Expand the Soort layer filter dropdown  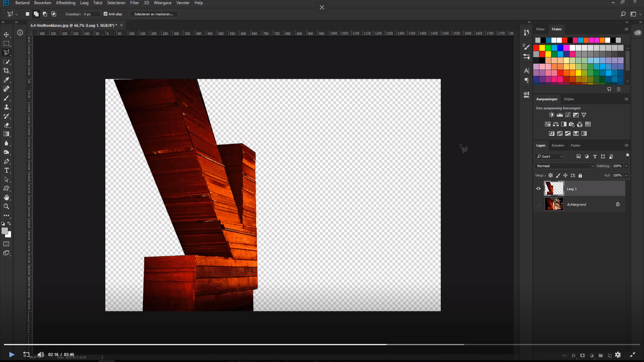point(549,157)
